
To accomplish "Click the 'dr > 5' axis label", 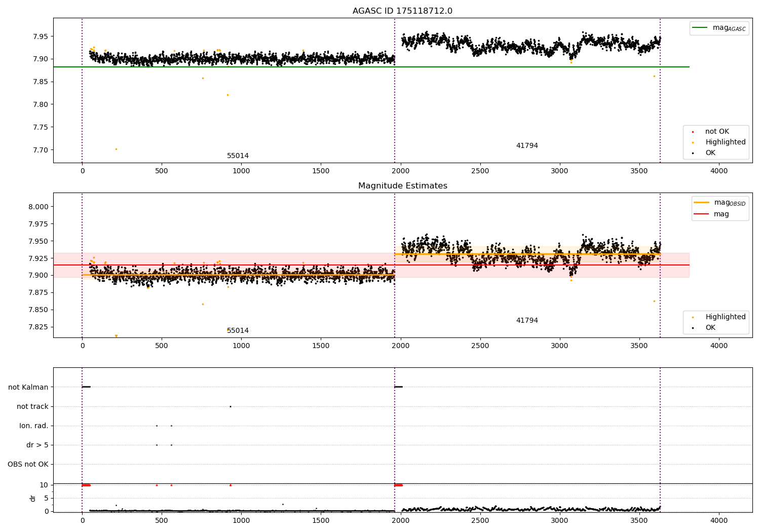I will click(x=37, y=445).
